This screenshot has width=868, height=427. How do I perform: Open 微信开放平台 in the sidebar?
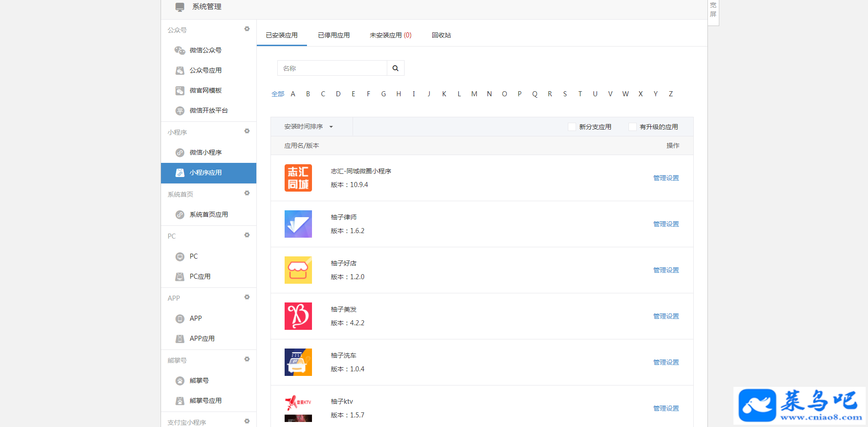click(x=208, y=110)
